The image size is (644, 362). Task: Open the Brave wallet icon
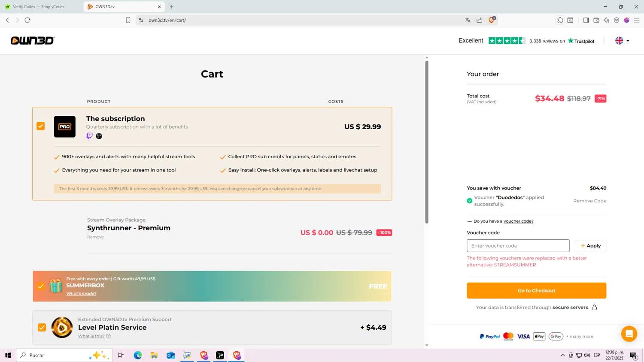[596, 20]
